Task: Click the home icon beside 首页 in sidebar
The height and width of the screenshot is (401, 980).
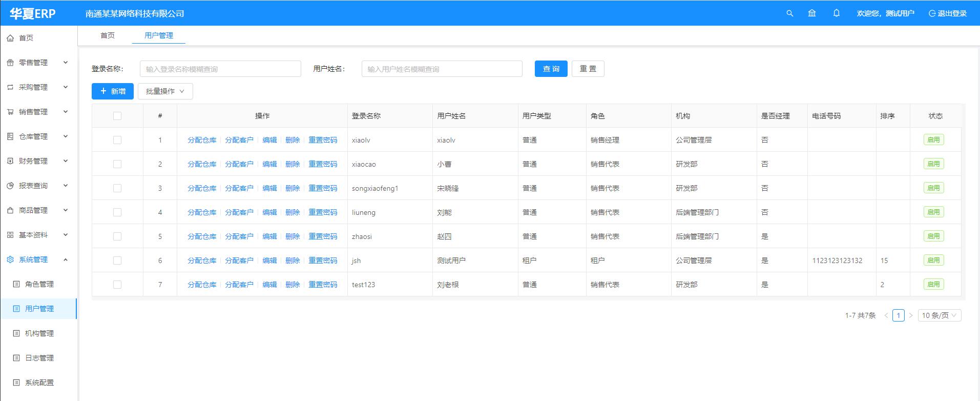Action: [10, 38]
